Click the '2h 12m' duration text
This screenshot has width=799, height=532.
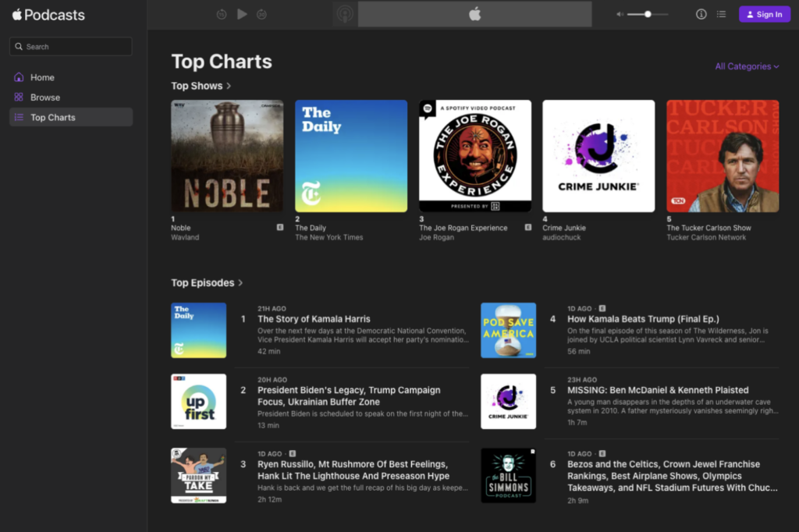point(269,499)
